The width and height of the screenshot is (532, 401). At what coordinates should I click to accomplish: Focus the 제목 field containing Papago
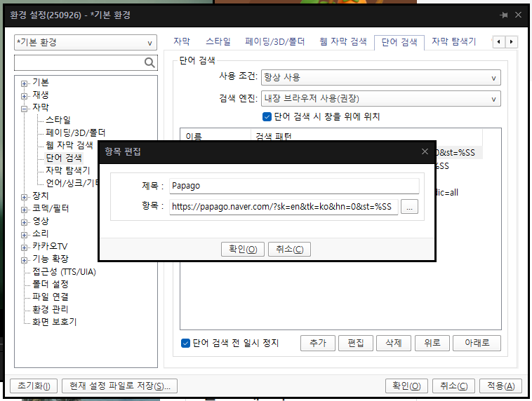coord(294,186)
